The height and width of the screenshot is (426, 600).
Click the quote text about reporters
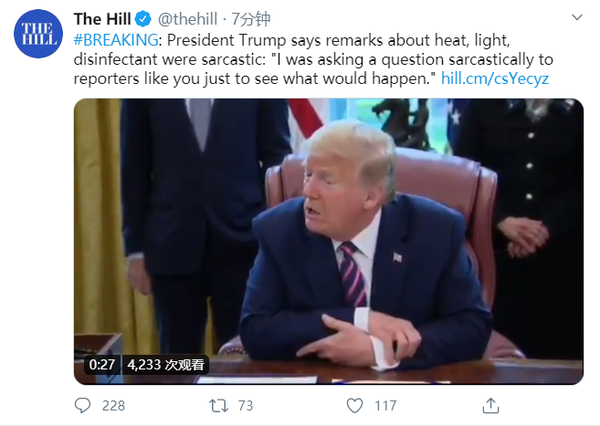click(313, 69)
